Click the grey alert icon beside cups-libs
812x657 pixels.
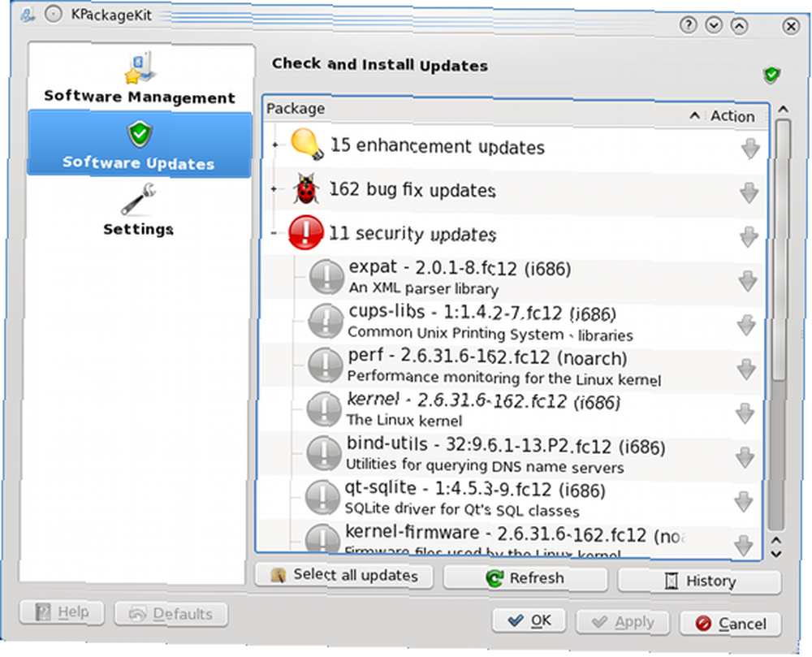[326, 321]
